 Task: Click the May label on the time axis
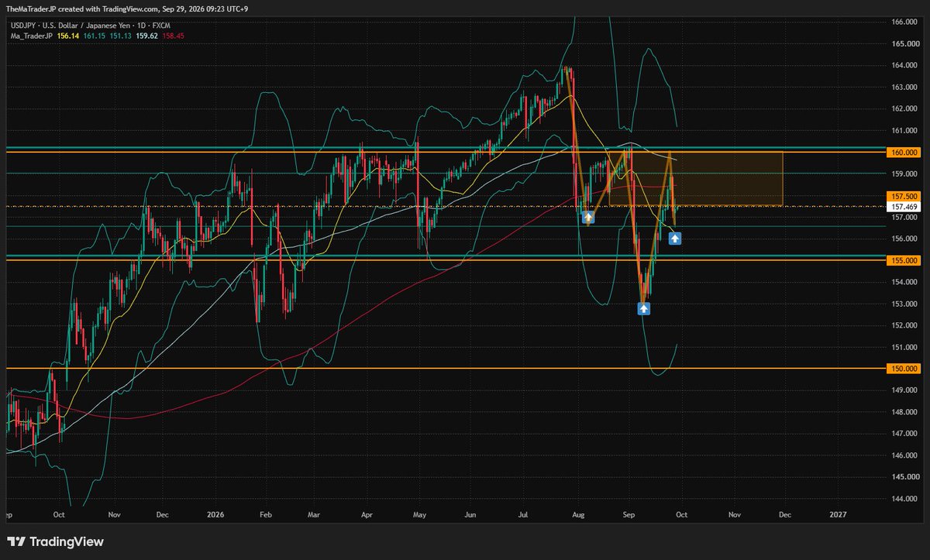[x=420, y=514]
